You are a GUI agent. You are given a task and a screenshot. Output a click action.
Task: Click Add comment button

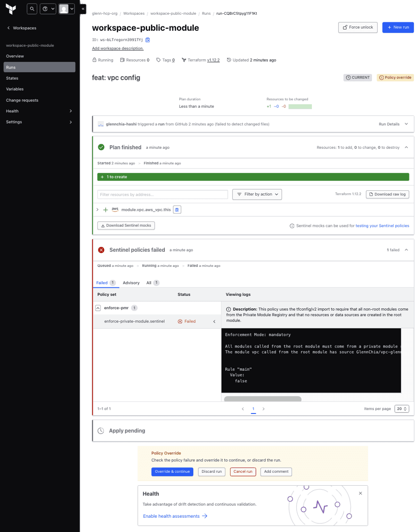(x=276, y=472)
